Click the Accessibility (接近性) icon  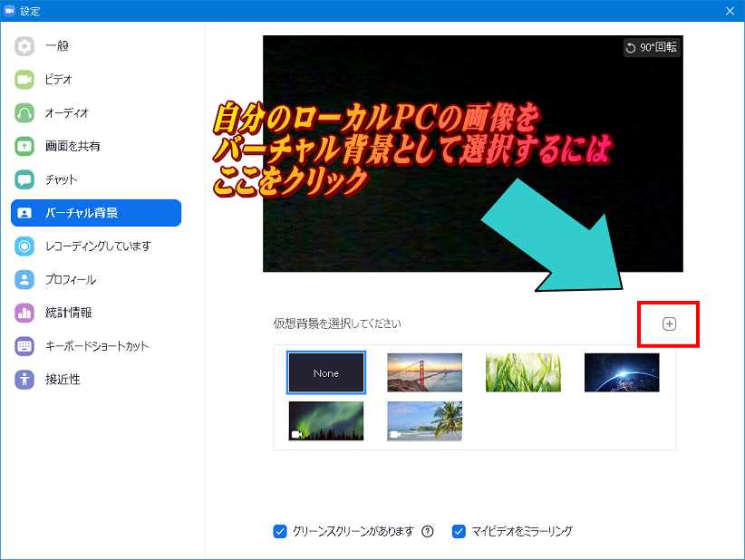(24, 380)
